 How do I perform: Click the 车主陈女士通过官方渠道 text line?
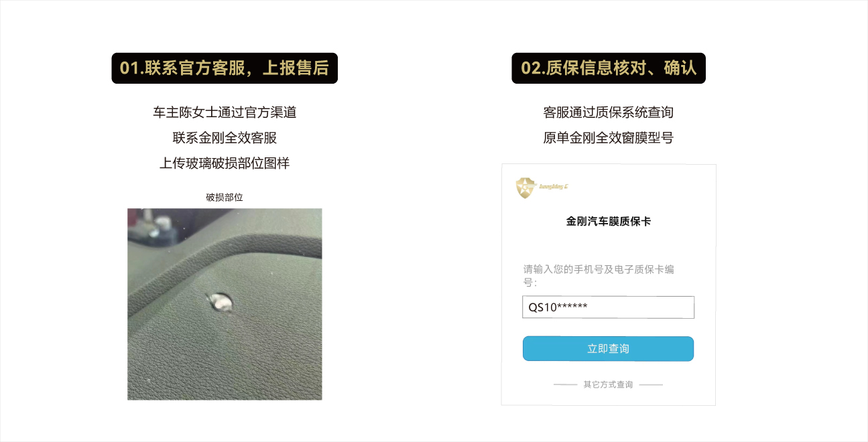[225, 113]
